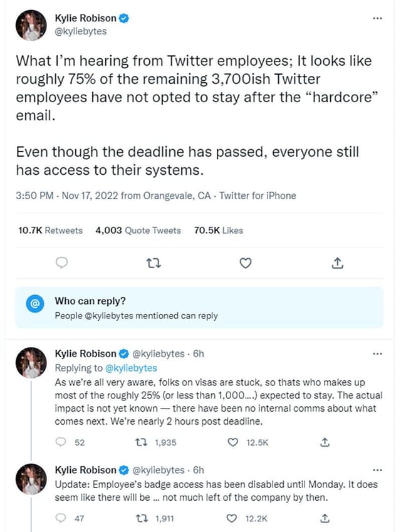The height and width of the screenshot is (532, 401).
Task: Open more options on the visa reply
Action: coord(378,353)
